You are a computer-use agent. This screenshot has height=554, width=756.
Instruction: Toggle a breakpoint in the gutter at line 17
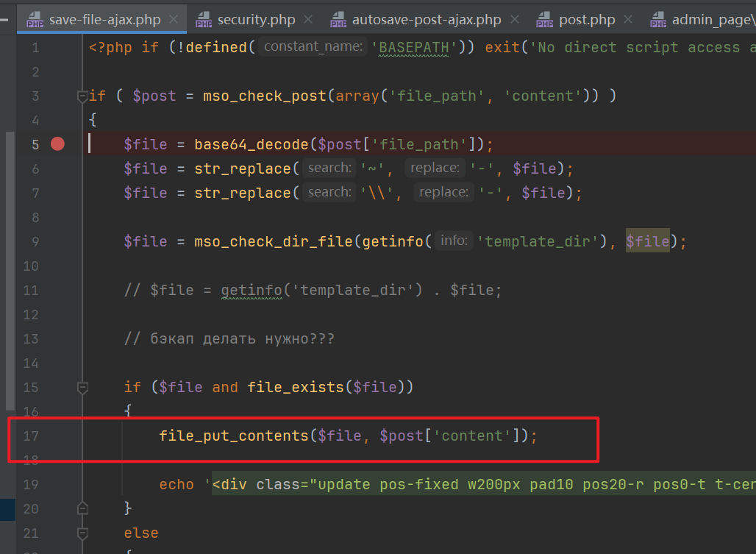(57, 436)
